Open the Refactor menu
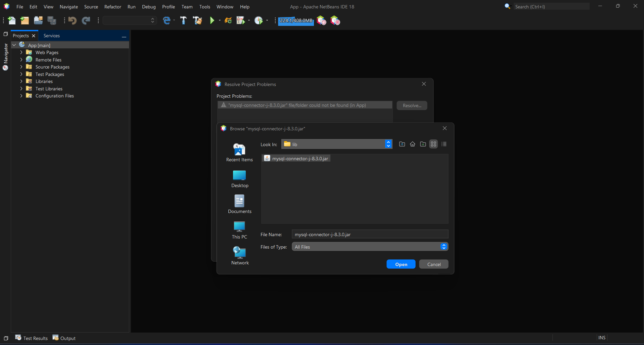Viewport: 644px width, 345px height. pyautogui.click(x=113, y=7)
